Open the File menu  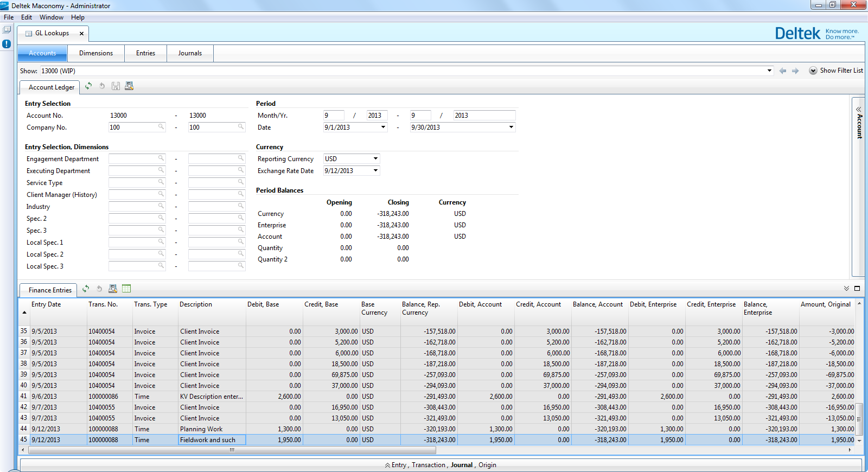9,17
